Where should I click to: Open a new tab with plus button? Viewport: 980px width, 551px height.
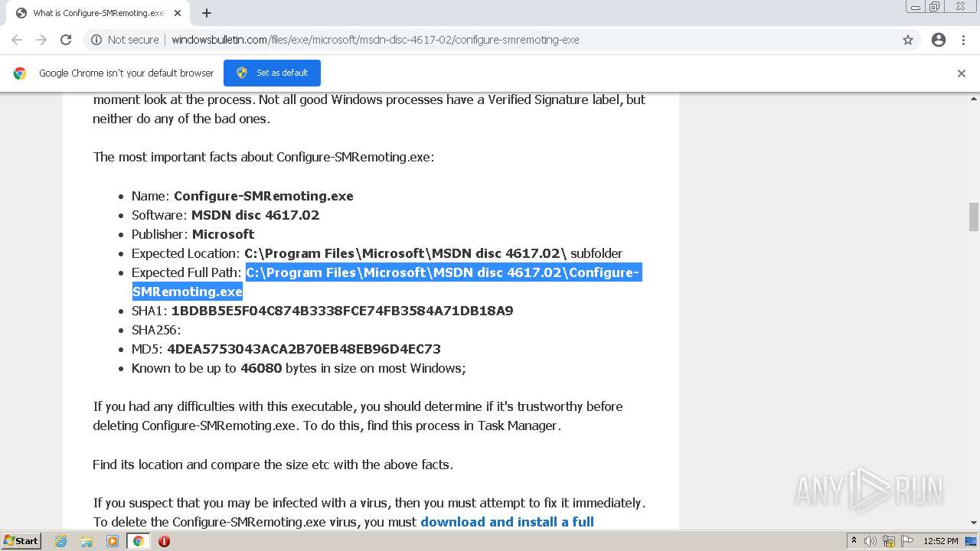point(207,13)
